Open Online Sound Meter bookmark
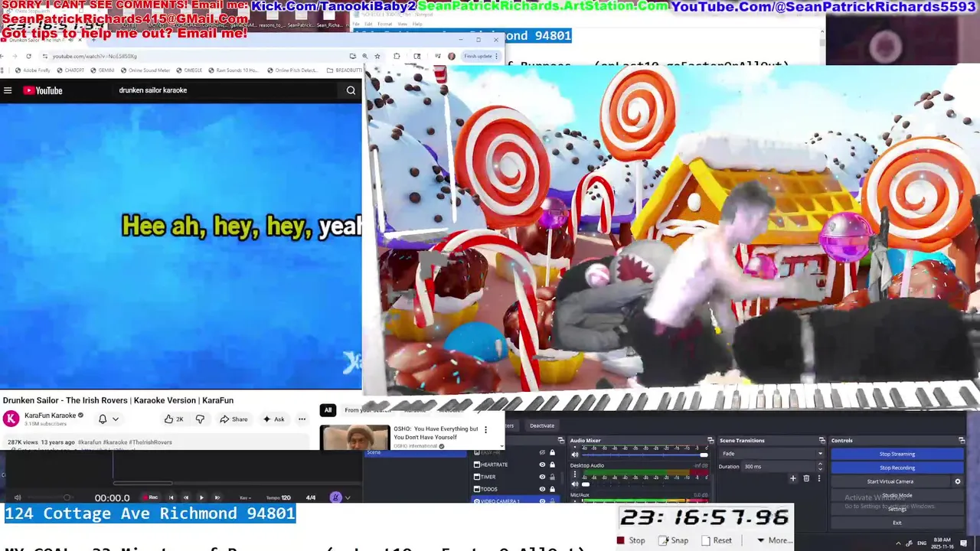This screenshot has width=980, height=551. point(145,70)
